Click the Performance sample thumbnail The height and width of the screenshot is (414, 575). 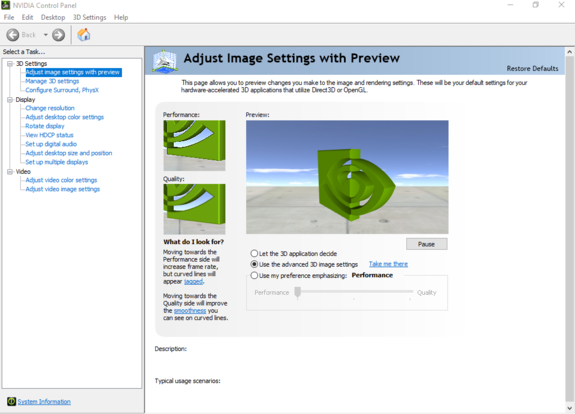[x=194, y=146]
